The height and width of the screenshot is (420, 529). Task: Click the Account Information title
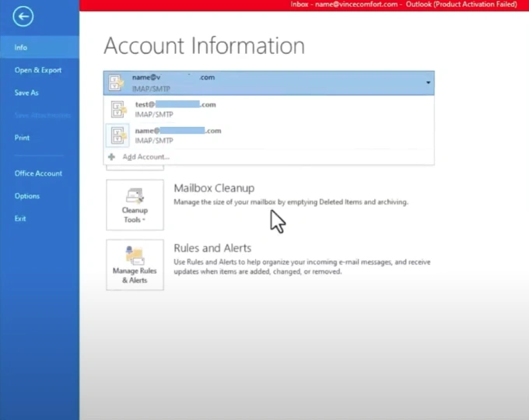point(204,46)
